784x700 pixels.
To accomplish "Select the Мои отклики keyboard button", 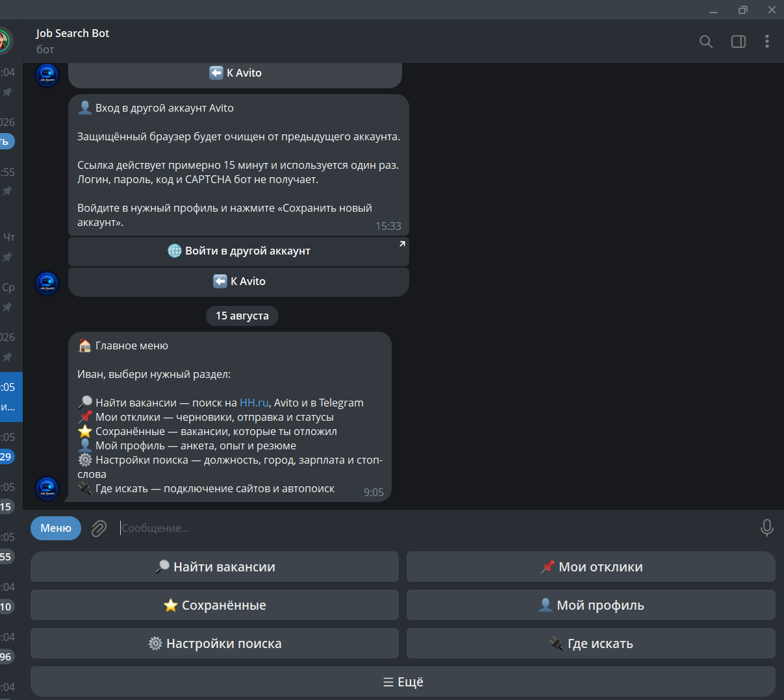I will click(x=591, y=567).
